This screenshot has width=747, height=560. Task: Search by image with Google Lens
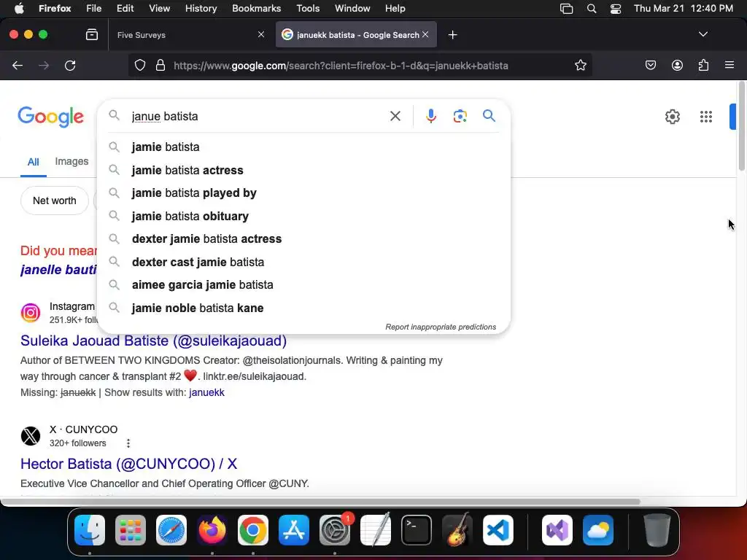pyautogui.click(x=460, y=116)
